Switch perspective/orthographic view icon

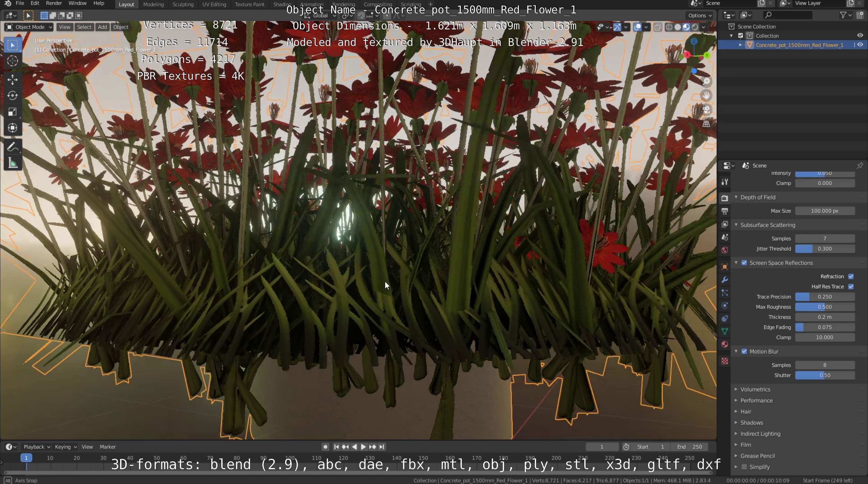[x=706, y=124]
